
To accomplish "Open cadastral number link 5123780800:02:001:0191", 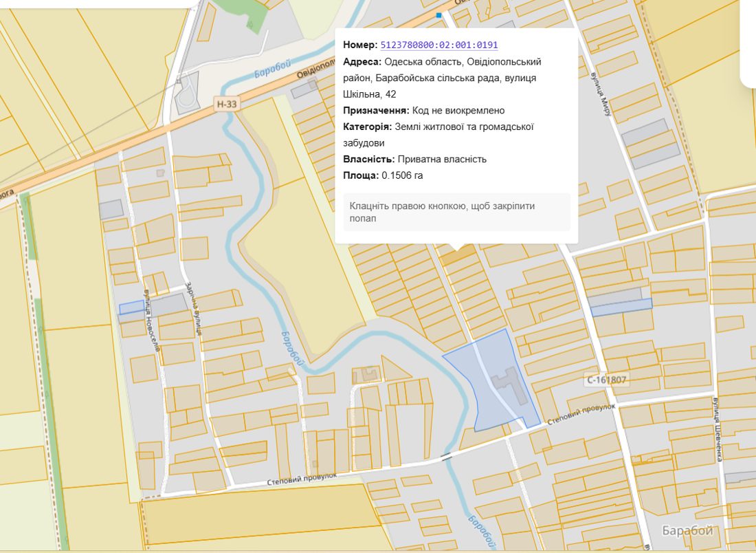I will point(439,45).
